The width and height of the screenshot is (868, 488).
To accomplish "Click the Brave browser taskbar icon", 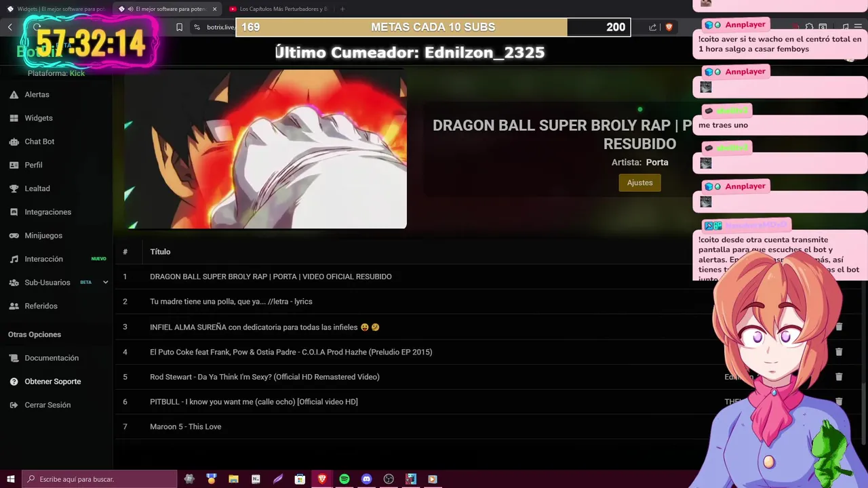I will 322,479.
